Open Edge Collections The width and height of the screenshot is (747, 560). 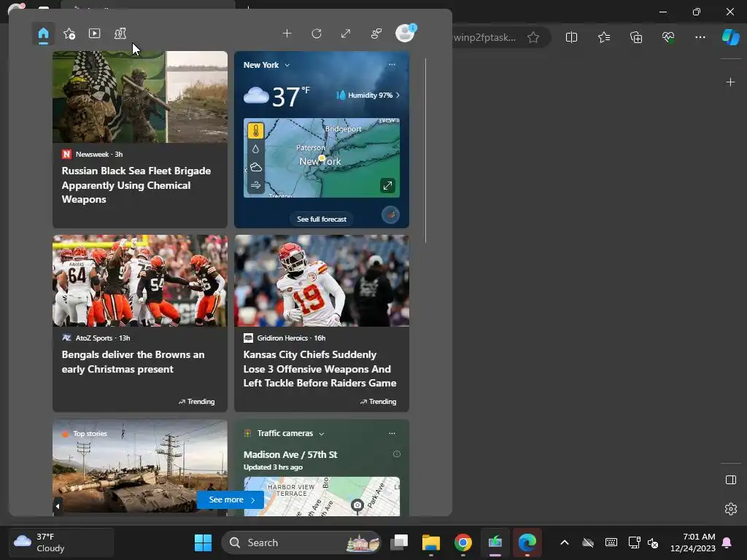click(636, 37)
